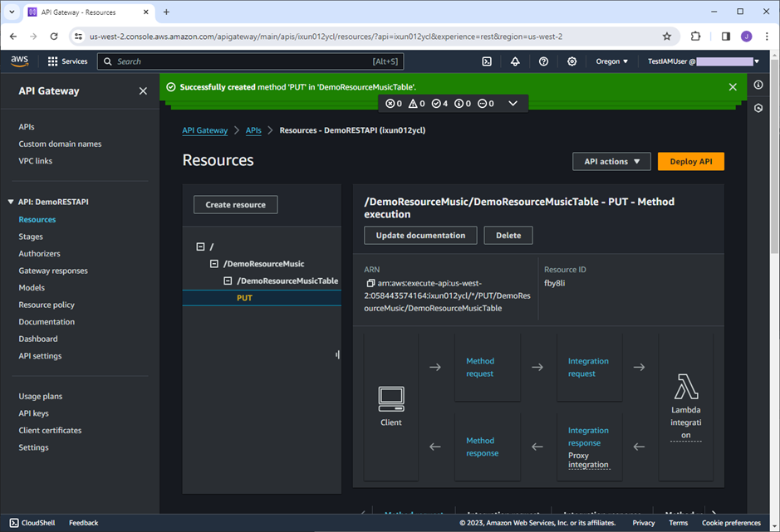
Task: Open the AWS home logo
Action: click(x=19, y=61)
